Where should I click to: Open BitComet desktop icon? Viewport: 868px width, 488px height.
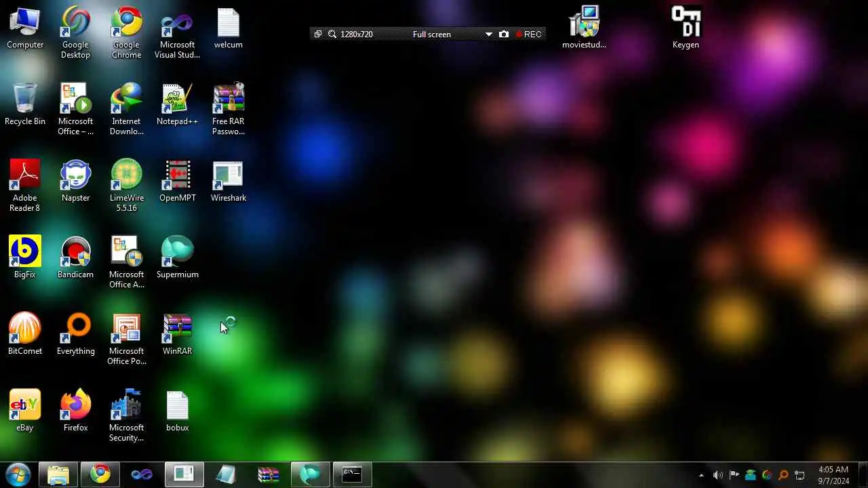(x=25, y=335)
